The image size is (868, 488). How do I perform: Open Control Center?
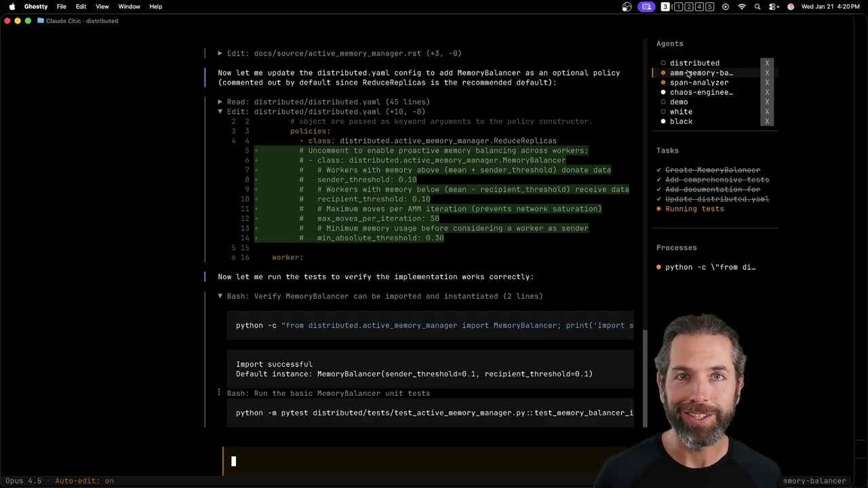(x=774, y=7)
